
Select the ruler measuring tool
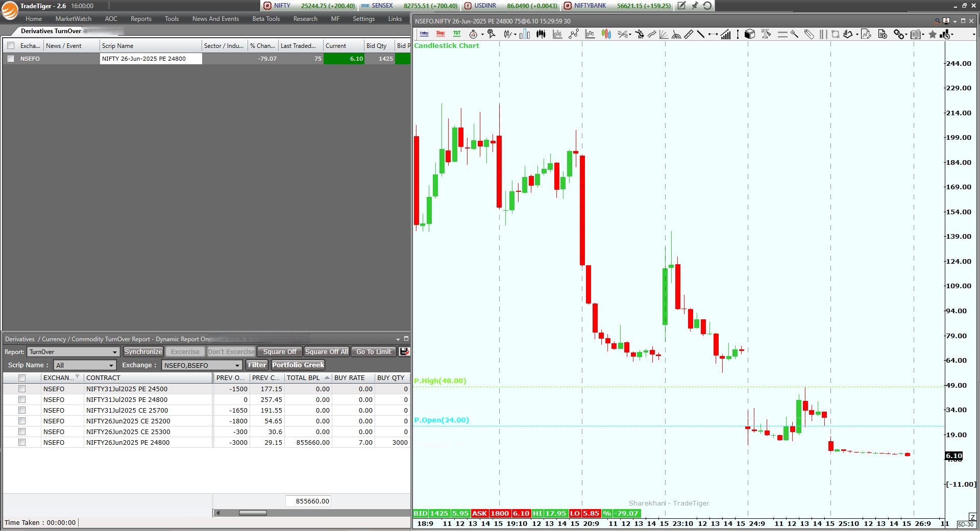tap(689, 34)
